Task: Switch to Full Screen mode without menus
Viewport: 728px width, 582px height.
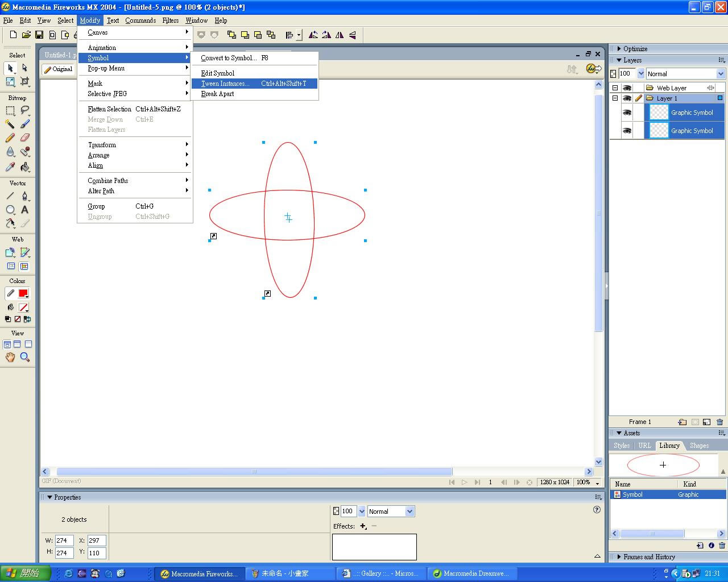Action: (28, 344)
